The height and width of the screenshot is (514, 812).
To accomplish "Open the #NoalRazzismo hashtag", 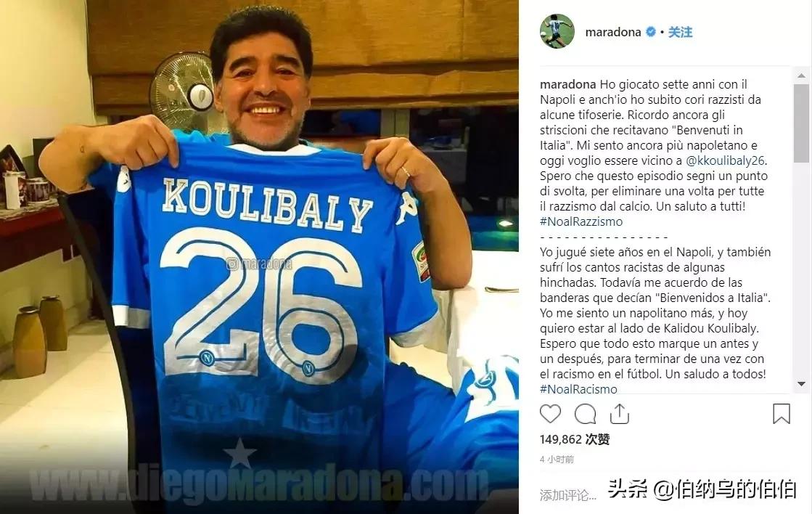I will pyautogui.click(x=581, y=221).
